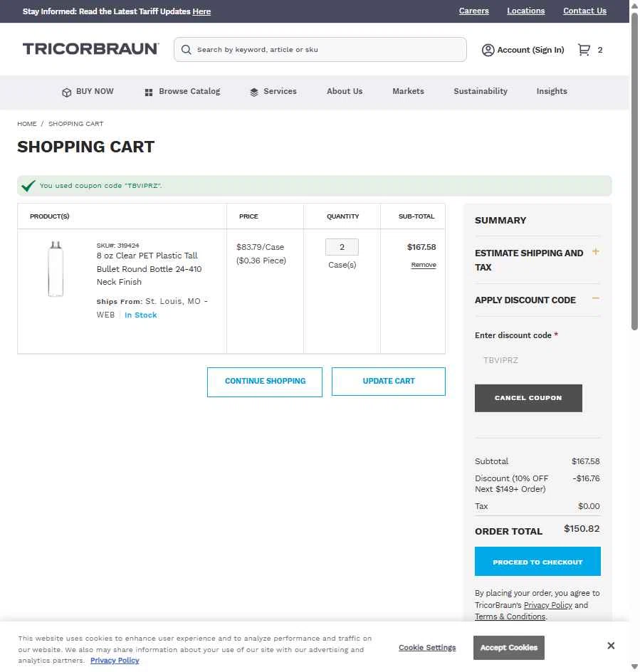This screenshot has width=640, height=672.
Task: Open the Account sign-in user icon
Action: [x=488, y=50]
